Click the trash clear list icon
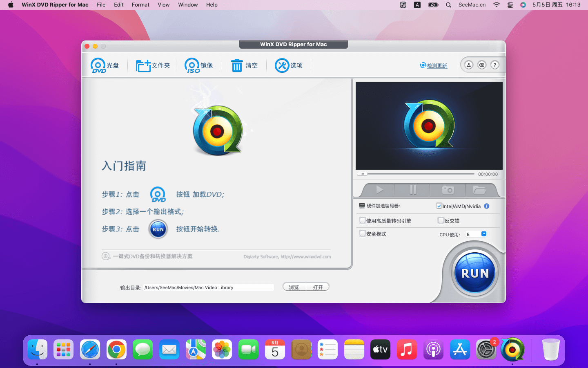 coord(237,65)
